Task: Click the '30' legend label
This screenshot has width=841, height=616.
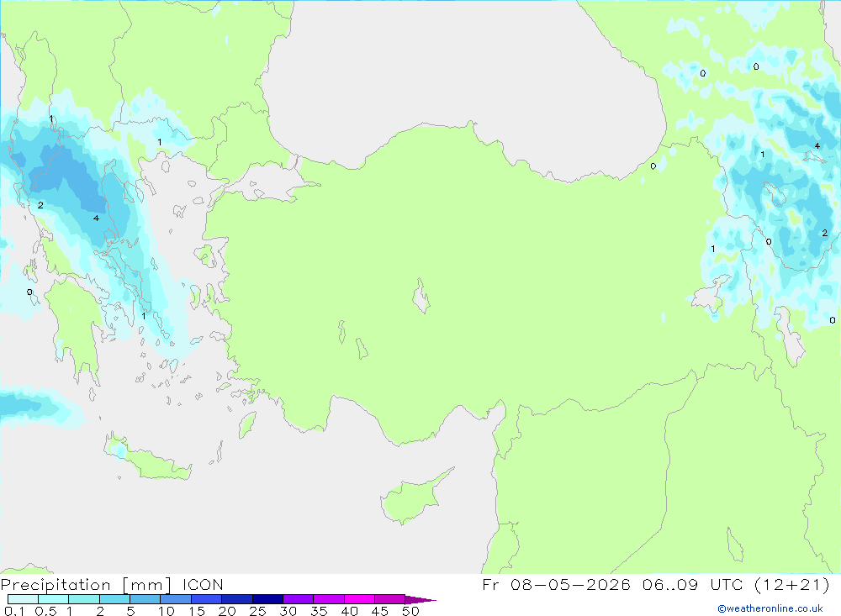Action: click(288, 611)
